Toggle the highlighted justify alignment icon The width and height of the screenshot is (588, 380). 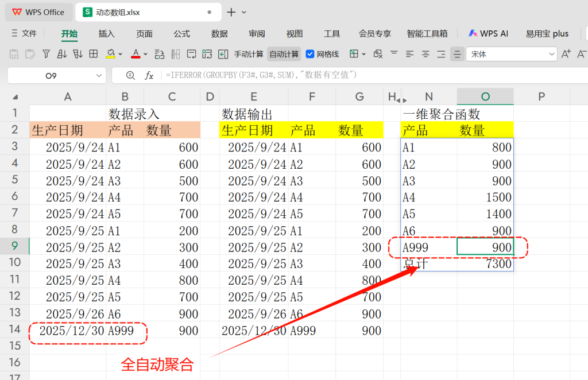point(457,54)
